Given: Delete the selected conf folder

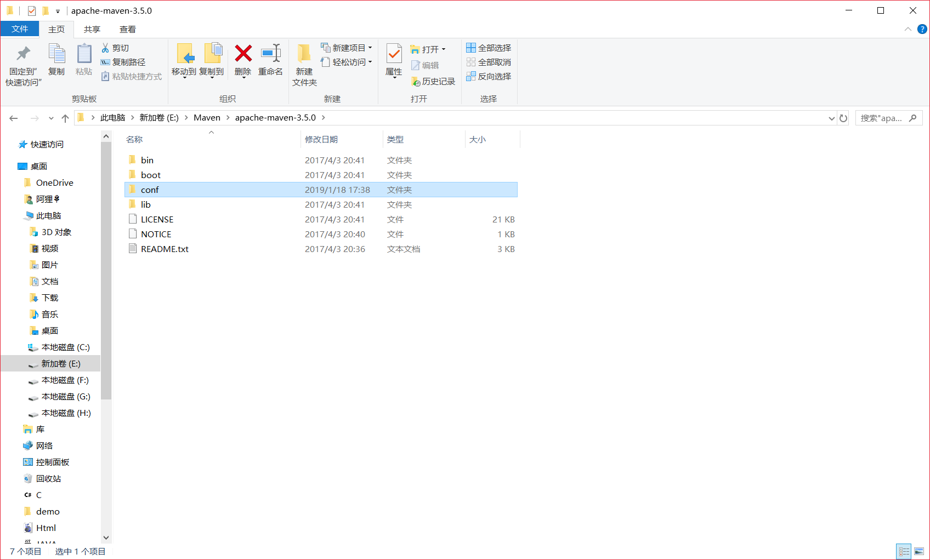Looking at the screenshot, I should click(x=243, y=60).
